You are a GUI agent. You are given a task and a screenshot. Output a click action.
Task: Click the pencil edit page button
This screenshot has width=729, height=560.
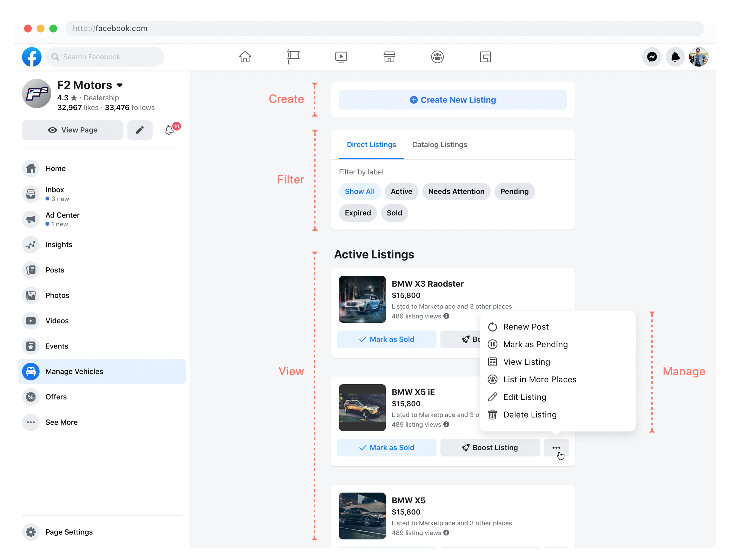pos(140,130)
